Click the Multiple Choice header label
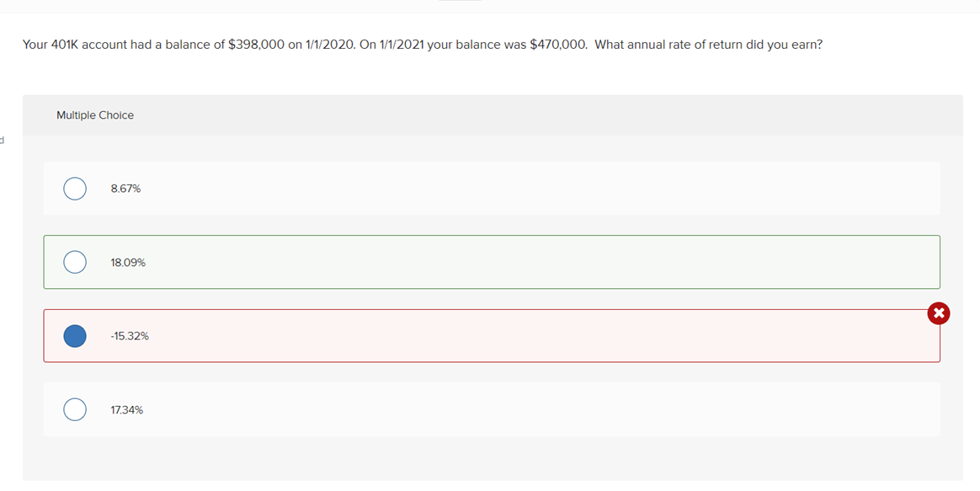 95,115
